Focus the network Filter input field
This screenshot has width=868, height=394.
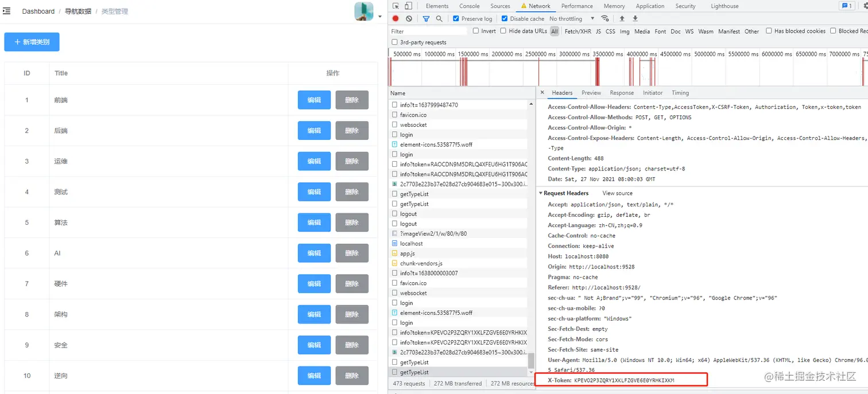(428, 31)
